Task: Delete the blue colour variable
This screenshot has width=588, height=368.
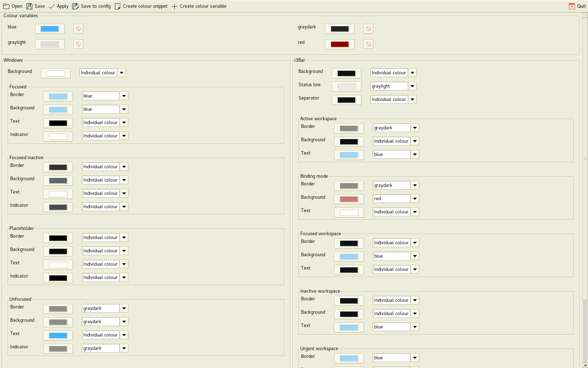Action: [78, 29]
